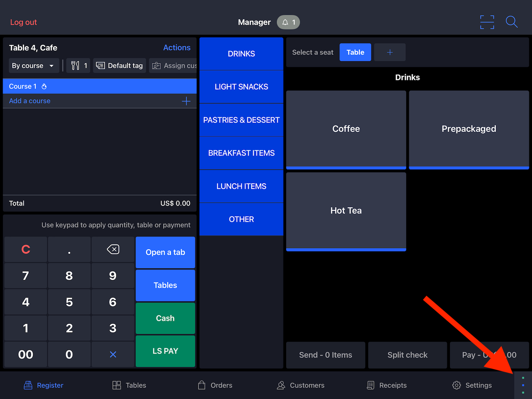Screen dimensions: 532x399
Task: Clear the keypad with the C key
Action: (26, 249)
